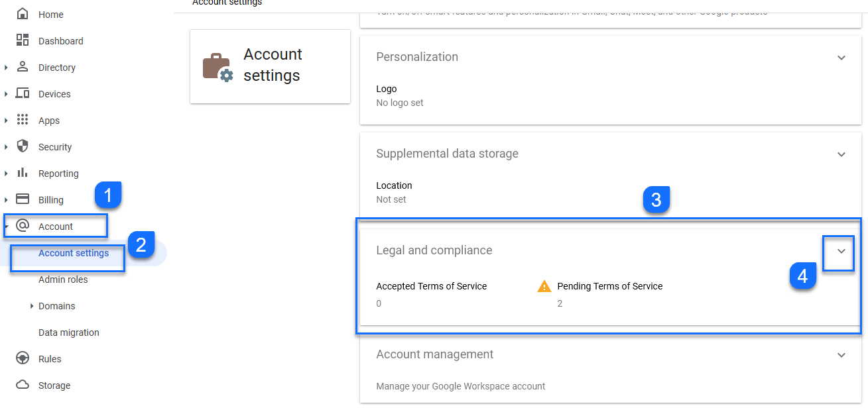Click the Reporting bar chart icon

click(23, 173)
